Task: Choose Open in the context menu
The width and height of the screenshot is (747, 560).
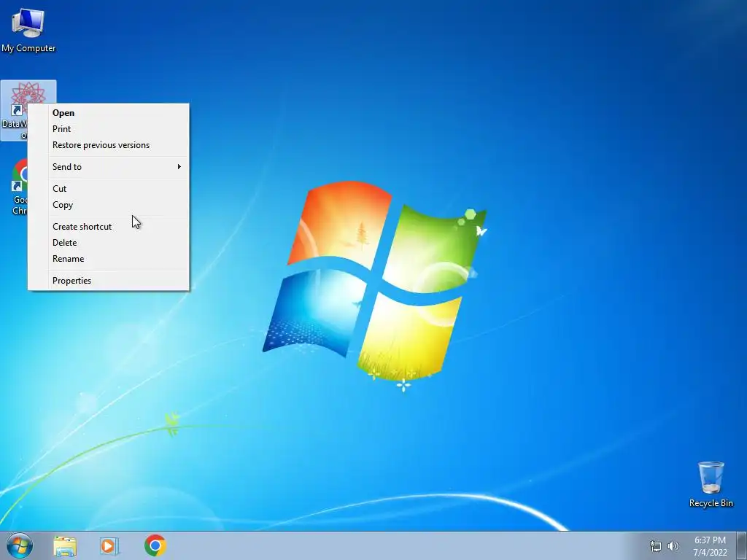Action: point(109,113)
